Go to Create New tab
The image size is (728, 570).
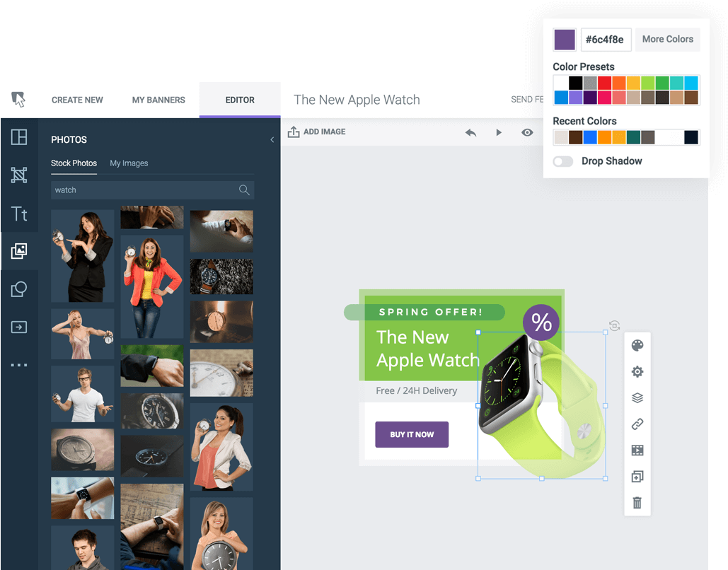[77, 100]
